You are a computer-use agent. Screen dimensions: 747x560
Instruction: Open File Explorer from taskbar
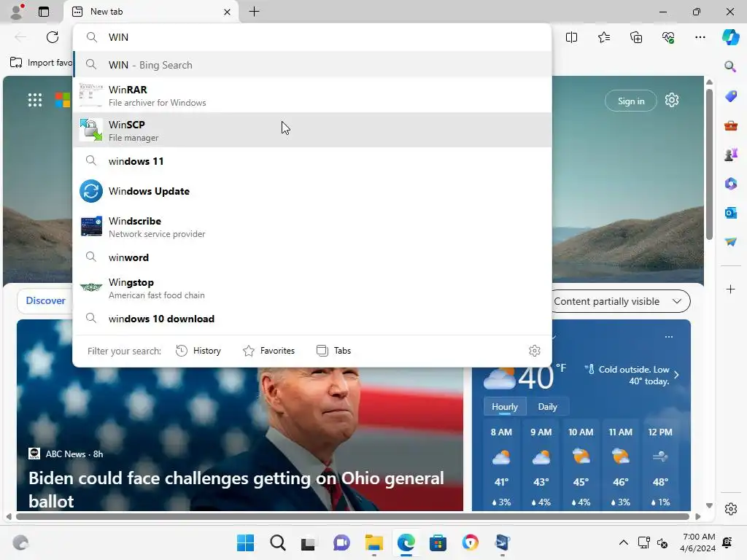374,542
